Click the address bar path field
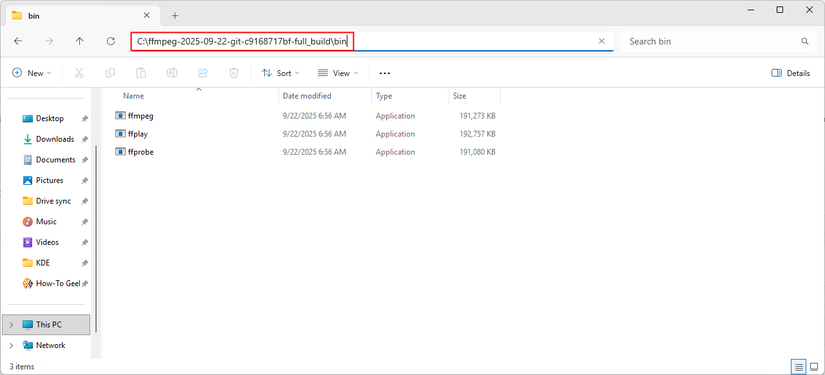The width and height of the screenshot is (825, 375). click(371, 41)
